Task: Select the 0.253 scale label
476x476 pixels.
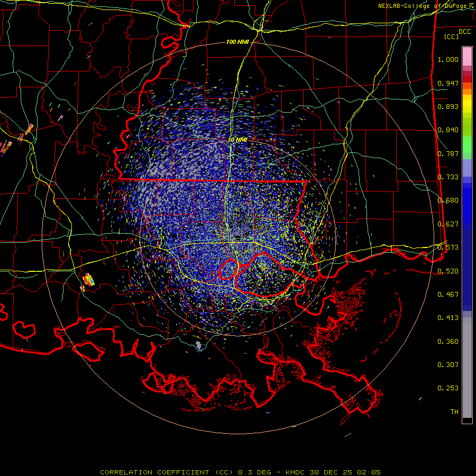Action: [448, 388]
